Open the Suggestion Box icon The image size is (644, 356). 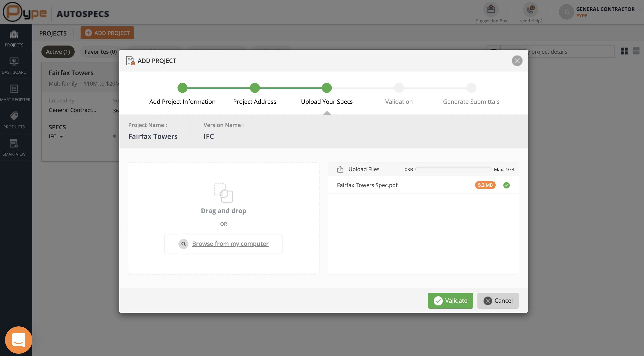click(491, 10)
